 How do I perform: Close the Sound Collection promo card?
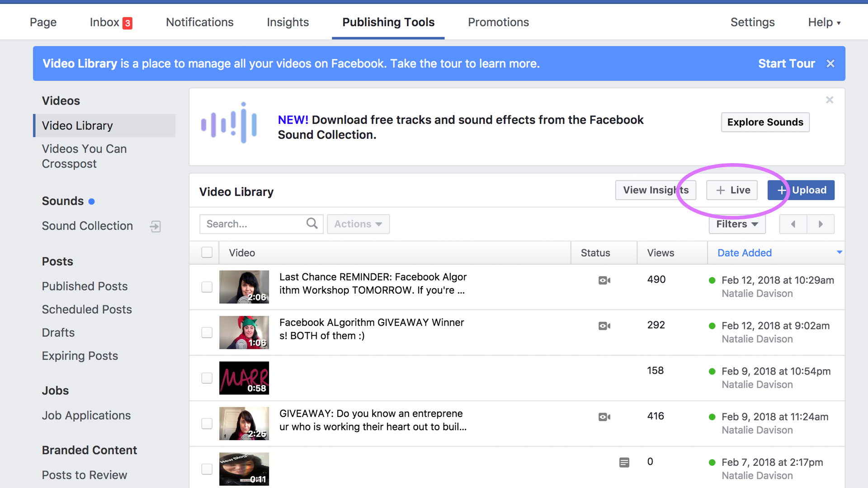[x=830, y=100]
